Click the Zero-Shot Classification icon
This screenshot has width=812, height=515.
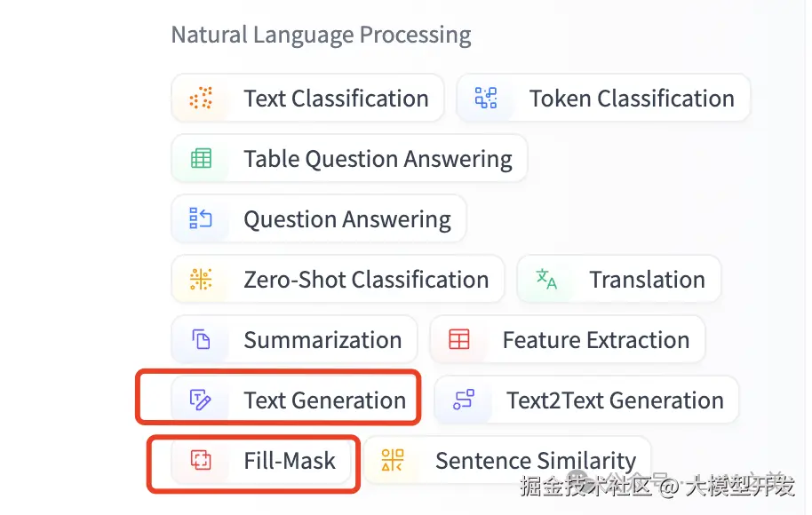202,280
